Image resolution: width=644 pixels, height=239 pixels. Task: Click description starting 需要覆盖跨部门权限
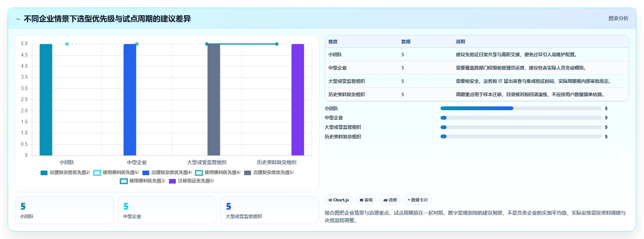point(521,68)
